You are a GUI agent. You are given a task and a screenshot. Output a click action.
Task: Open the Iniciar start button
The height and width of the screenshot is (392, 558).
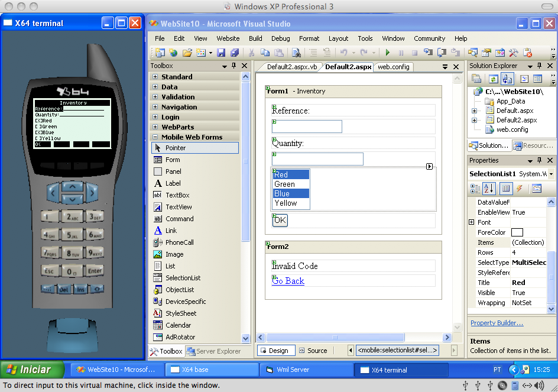(33, 370)
